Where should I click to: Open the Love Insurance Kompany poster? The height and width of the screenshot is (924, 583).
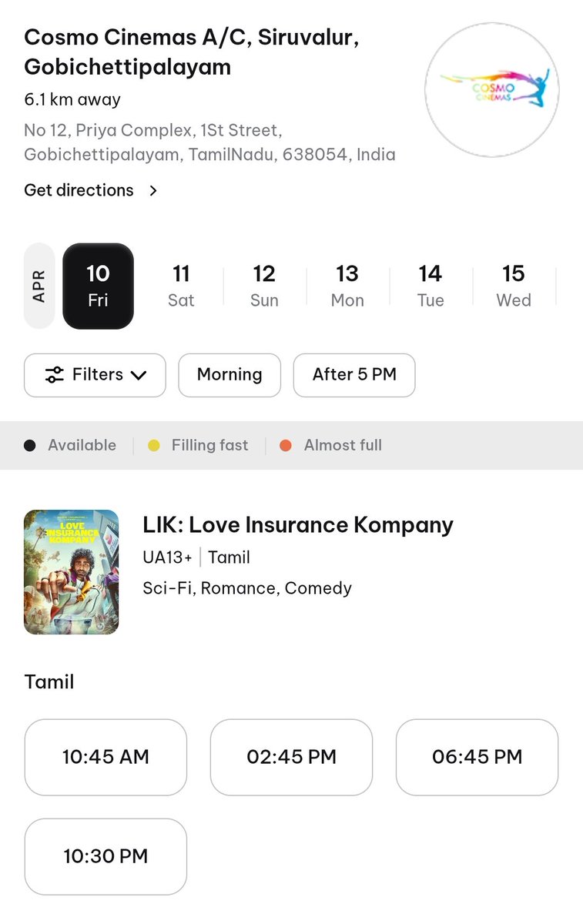72,572
